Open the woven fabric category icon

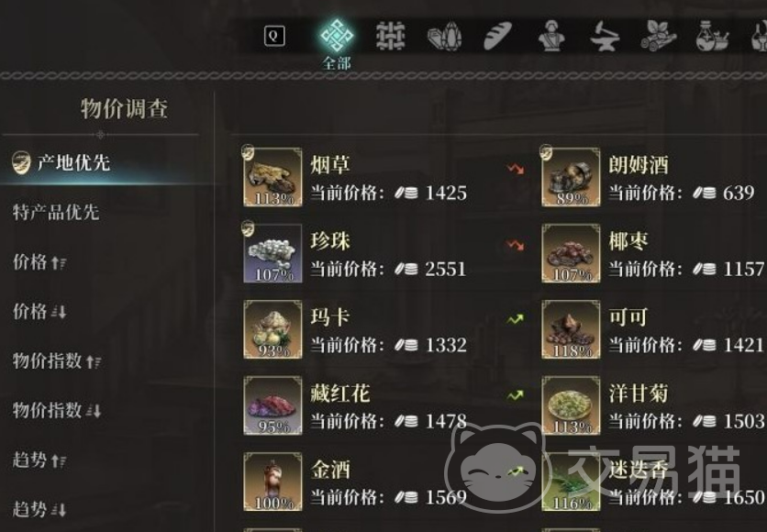[390, 36]
